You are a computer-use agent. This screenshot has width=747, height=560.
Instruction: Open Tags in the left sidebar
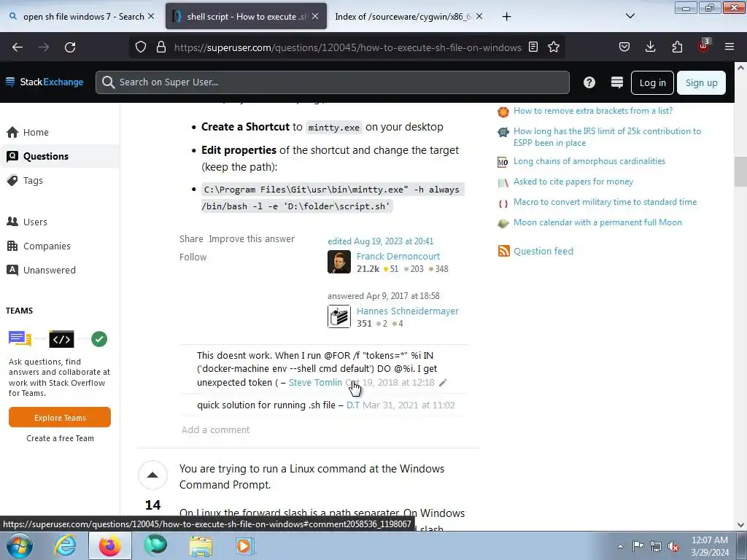pos(60,181)
